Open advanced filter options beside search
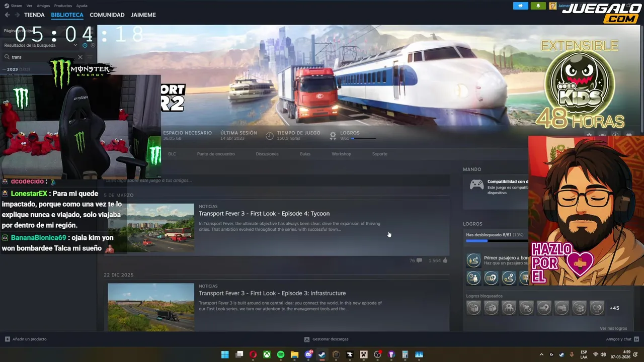The height and width of the screenshot is (362, 644). click(90, 57)
